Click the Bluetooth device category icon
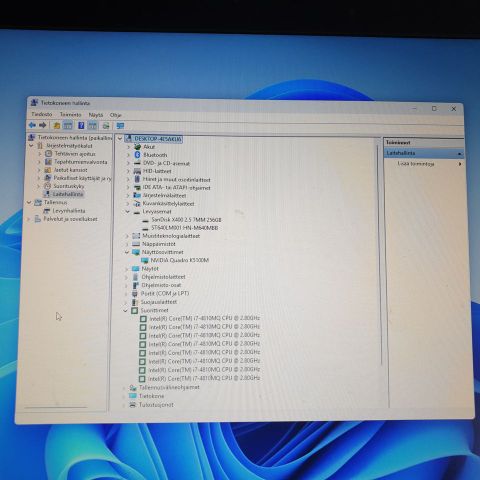480x480 pixels. [x=137, y=155]
